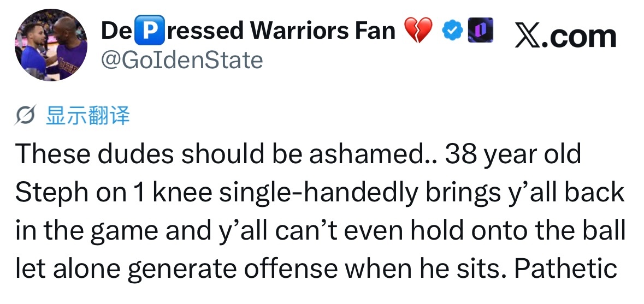This screenshot has width=644, height=304.
Task: Open the purple affiliate badge icon
Action: pyautogui.click(x=481, y=31)
